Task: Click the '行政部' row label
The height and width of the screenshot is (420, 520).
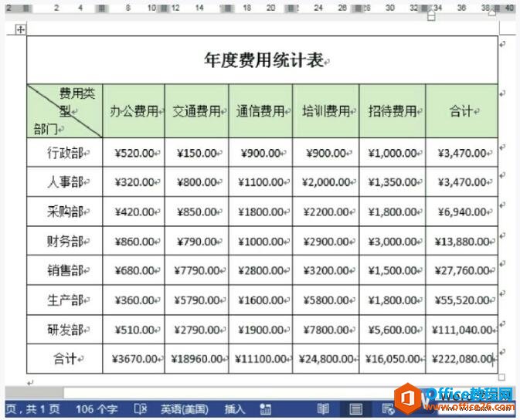Action: coord(65,153)
